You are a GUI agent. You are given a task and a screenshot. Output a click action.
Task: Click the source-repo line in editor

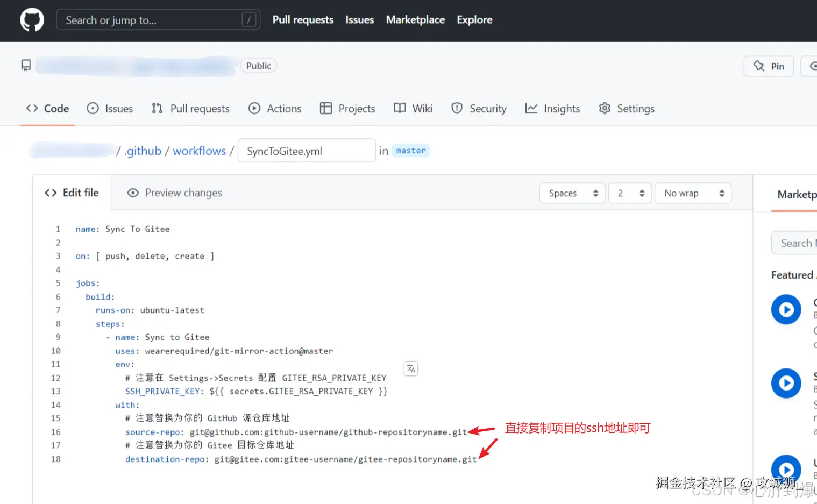click(296, 432)
